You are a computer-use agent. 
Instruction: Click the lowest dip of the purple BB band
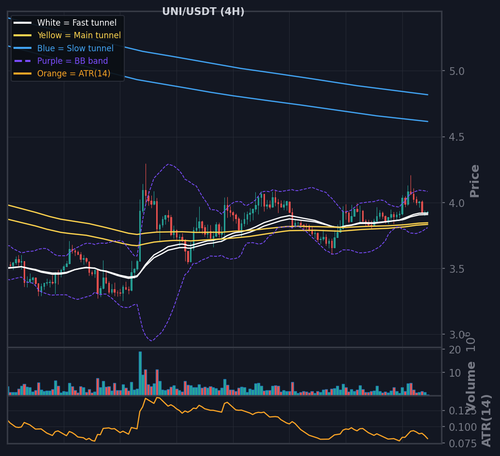click(x=151, y=340)
